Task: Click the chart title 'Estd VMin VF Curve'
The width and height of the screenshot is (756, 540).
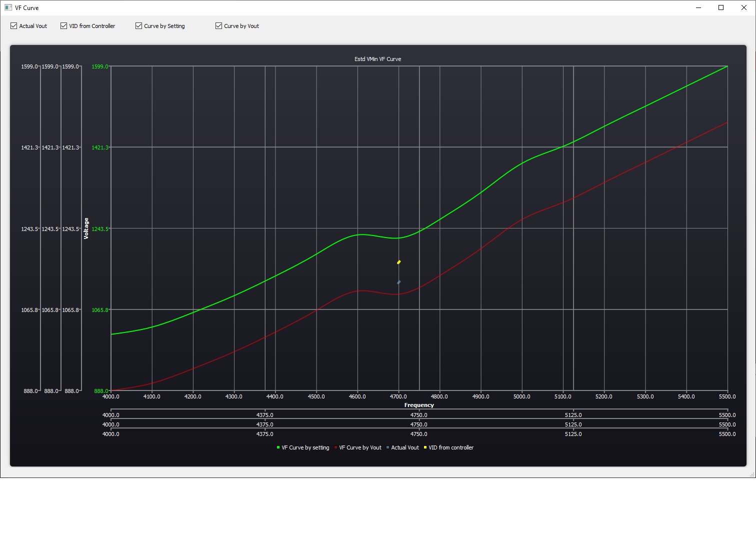Action: 377,58
